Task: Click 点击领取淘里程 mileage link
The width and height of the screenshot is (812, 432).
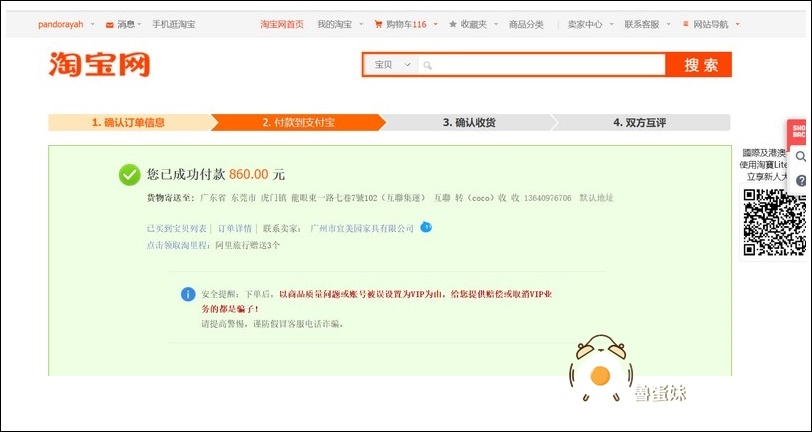Action: coord(177,246)
